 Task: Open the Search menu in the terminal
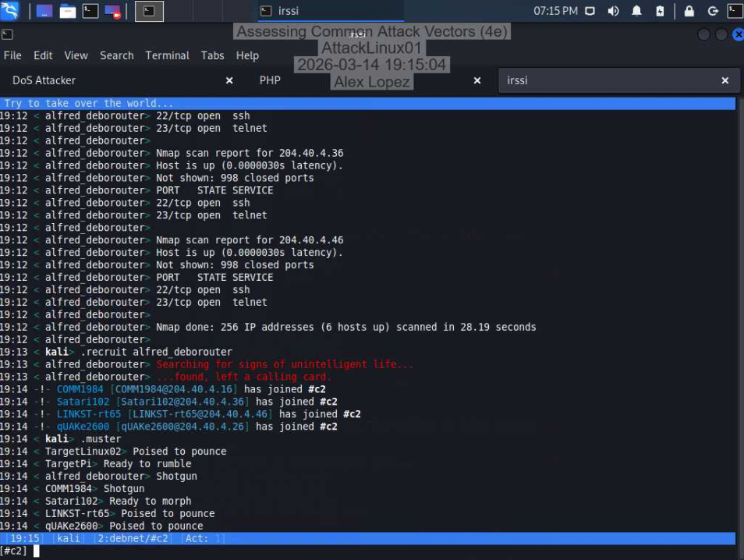pyautogui.click(x=116, y=55)
